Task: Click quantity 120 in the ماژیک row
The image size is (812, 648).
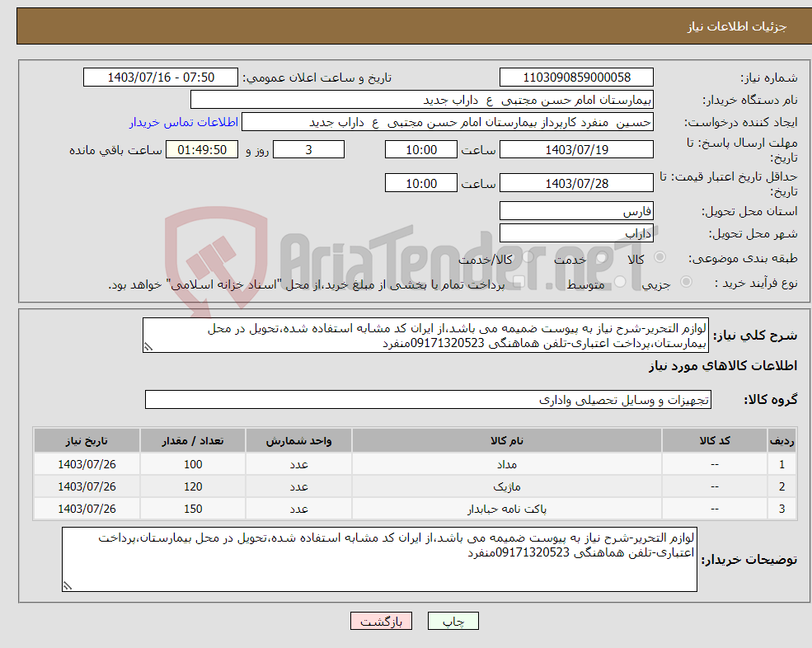Action: pos(193,486)
